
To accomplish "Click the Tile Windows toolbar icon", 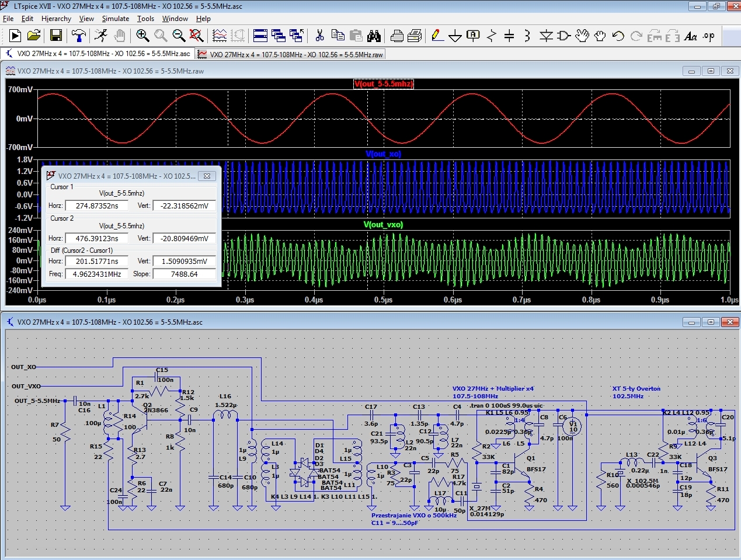I will [260, 36].
